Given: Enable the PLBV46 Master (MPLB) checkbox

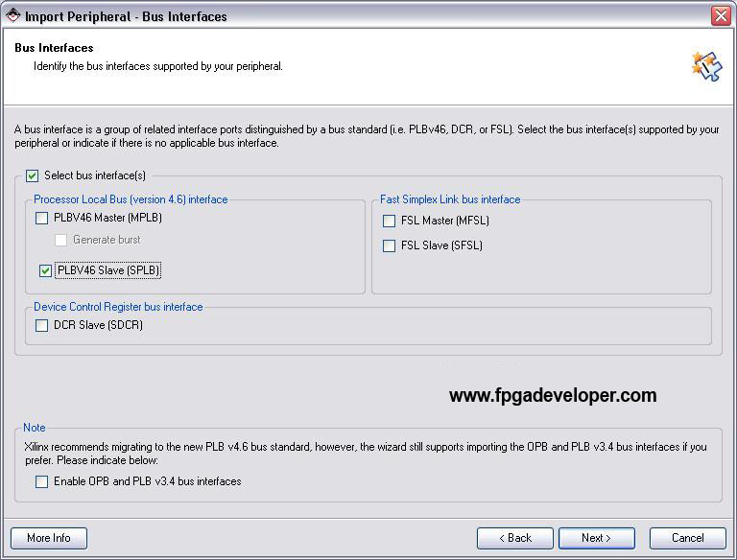Looking at the screenshot, I should (x=42, y=218).
